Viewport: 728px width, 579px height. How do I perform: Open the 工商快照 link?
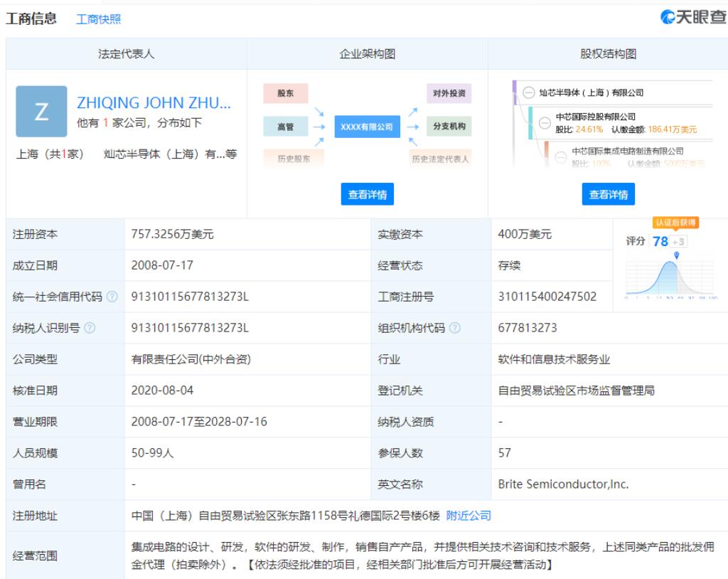(98, 19)
